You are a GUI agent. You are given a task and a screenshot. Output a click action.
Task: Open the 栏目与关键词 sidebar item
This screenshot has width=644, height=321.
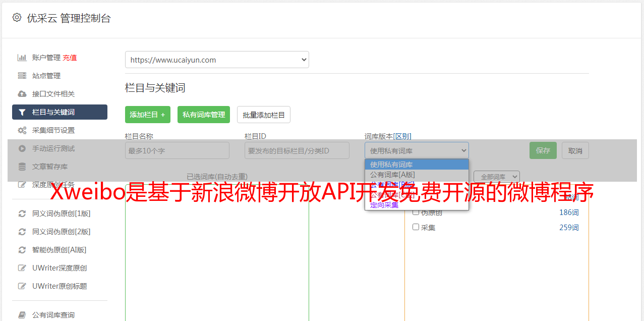tap(60, 112)
